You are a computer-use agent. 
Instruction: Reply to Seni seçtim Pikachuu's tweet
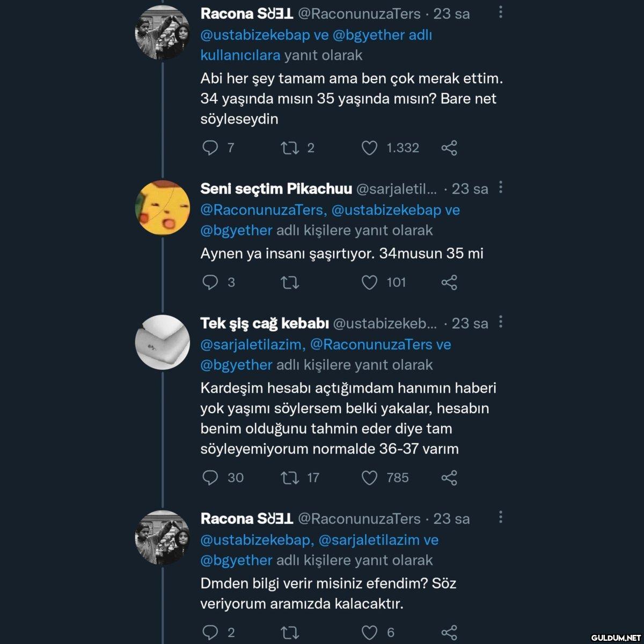[210, 282]
